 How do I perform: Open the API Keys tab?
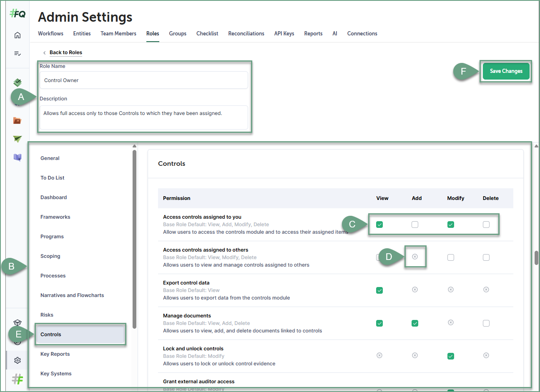pos(284,34)
